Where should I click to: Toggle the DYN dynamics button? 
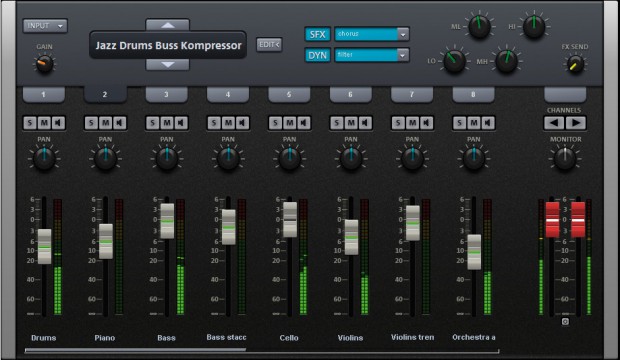coord(318,55)
